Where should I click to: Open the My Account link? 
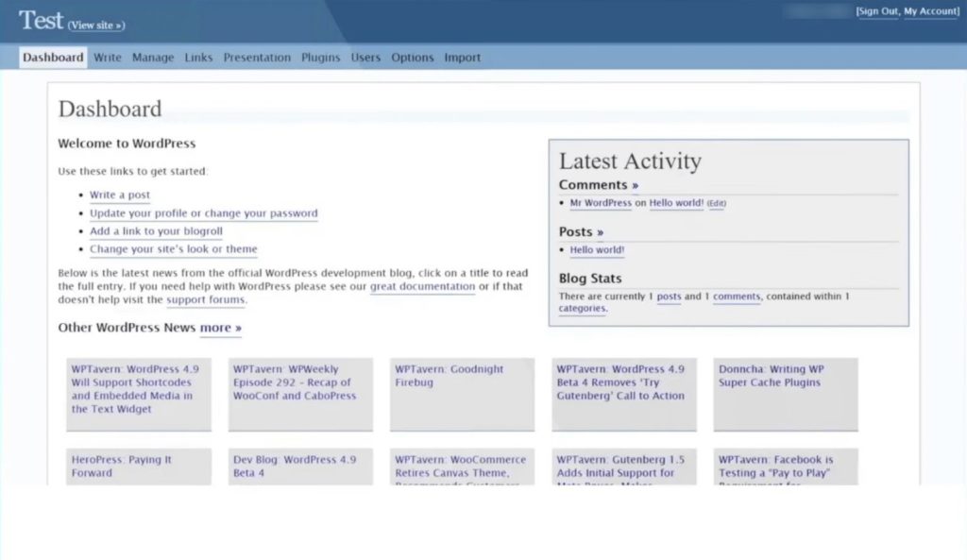930,11
